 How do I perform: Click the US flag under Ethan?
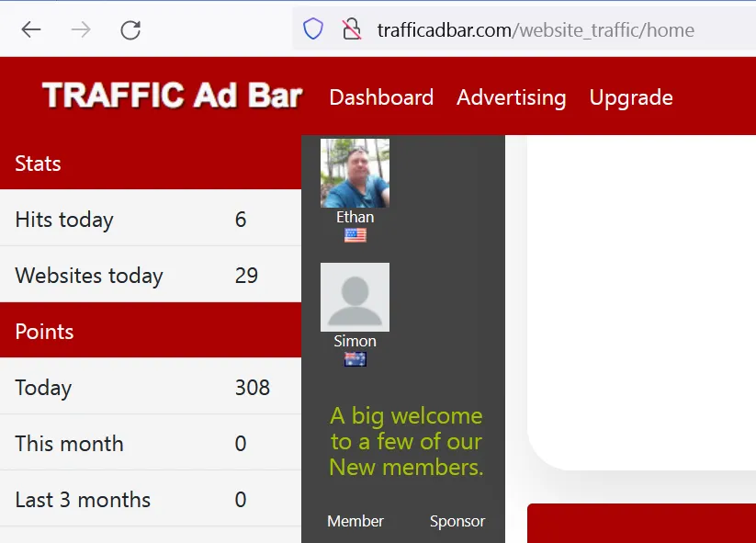pos(355,235)
